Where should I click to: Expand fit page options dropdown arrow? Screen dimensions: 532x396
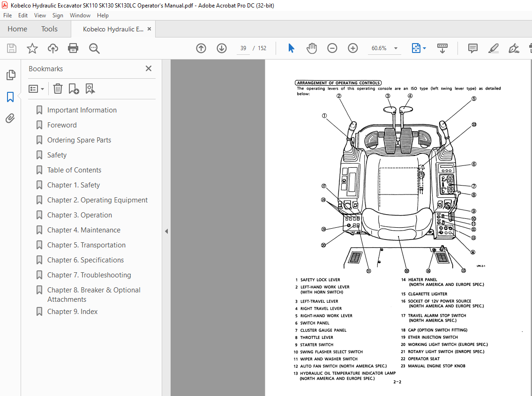pos(425,48)
